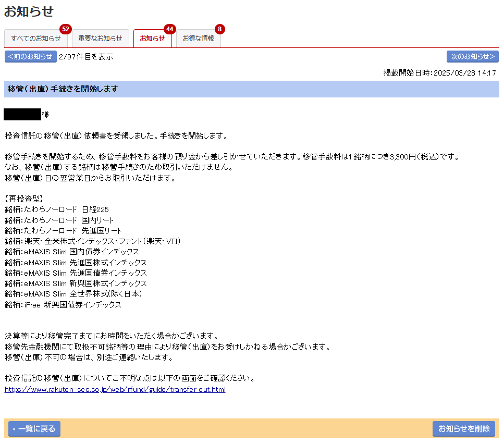Click the row eMAXIS Slim 先進国債券インデックス
Screen dimensions: 504x445
[76, 273]
